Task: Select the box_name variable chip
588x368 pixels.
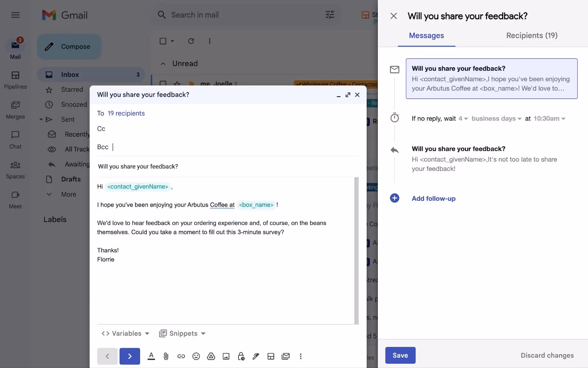Action: point(256,205)
